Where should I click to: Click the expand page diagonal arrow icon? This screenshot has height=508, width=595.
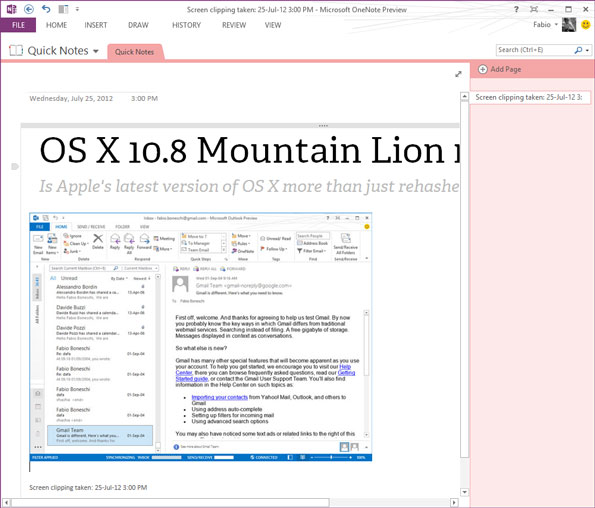tap(458, 74)
